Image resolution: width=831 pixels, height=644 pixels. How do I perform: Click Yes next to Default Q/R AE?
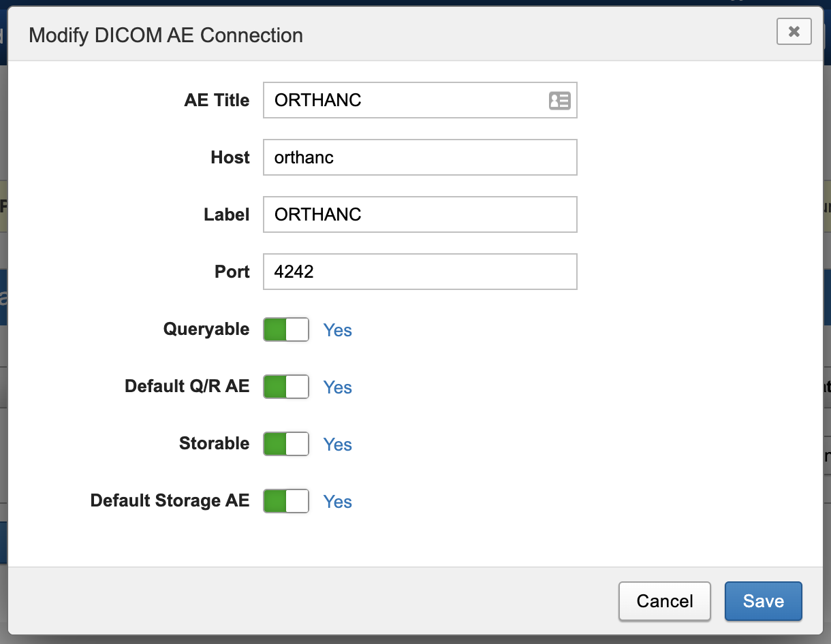pyautogui.click(x=337, y=387)
